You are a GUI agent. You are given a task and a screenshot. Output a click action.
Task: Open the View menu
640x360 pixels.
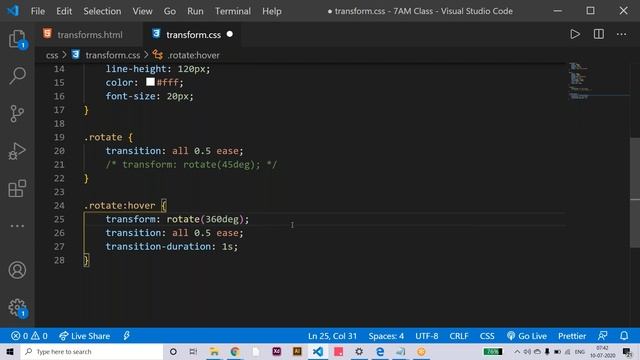coord(142,11)
